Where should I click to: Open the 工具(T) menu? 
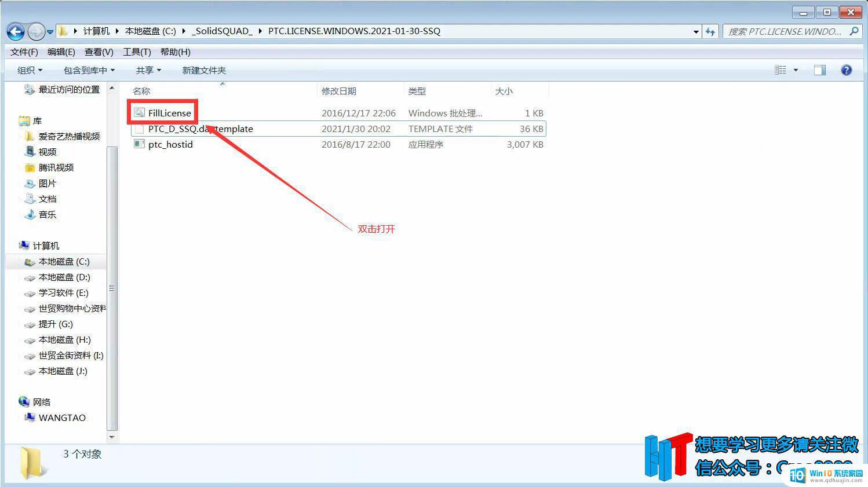click(x=137, y=52)
